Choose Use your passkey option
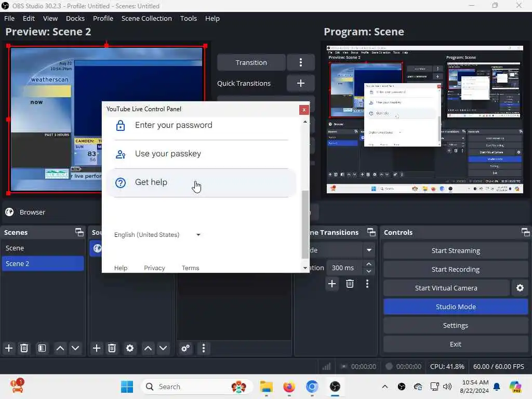The height and width of the screenshot is (399, 532). (201, 154)
